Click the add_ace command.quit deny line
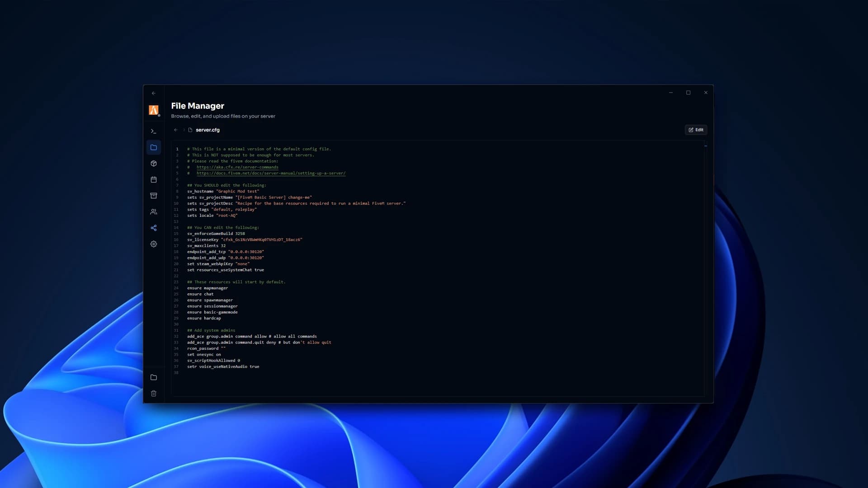868x488 pixels. (x=259, y=343)
